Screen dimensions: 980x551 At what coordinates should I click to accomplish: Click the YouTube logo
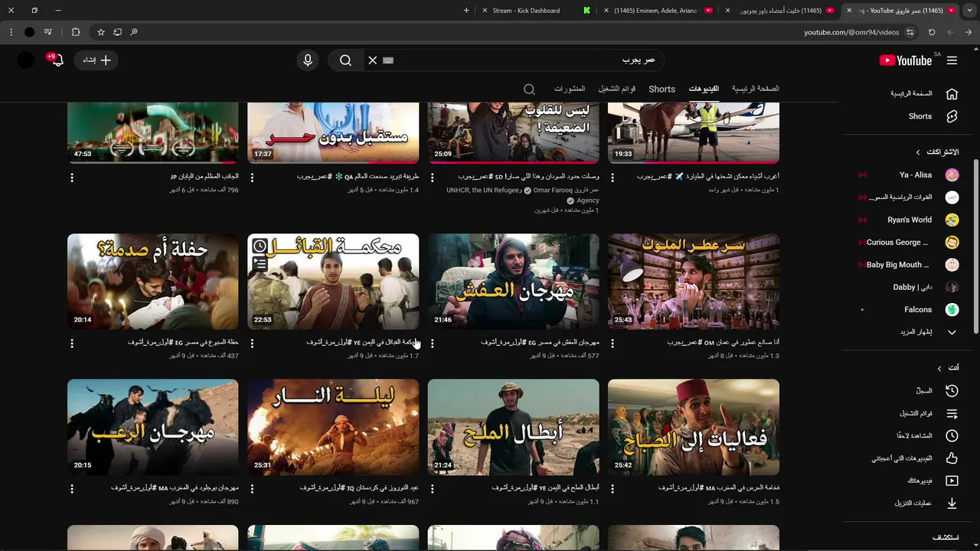point(905,60)
